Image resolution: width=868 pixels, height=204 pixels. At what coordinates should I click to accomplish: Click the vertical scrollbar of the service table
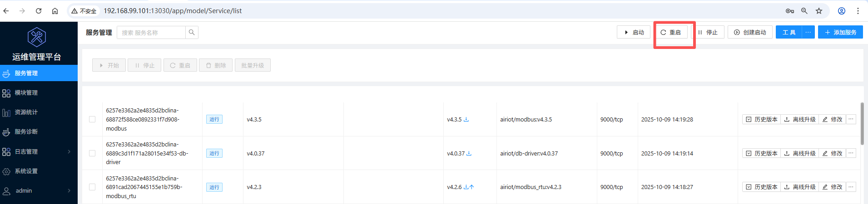862,123
